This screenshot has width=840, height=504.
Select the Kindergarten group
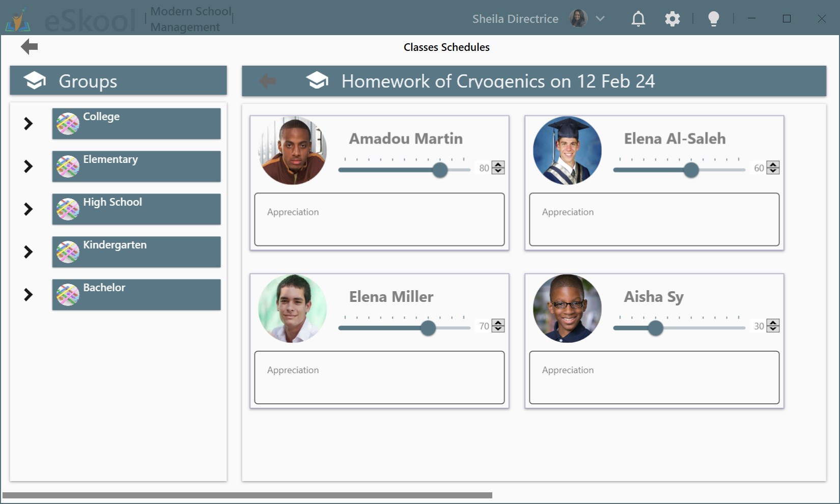[136, 251]
